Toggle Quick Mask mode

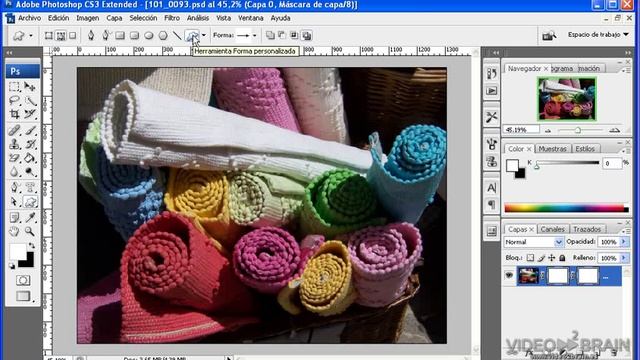point(23,280)
